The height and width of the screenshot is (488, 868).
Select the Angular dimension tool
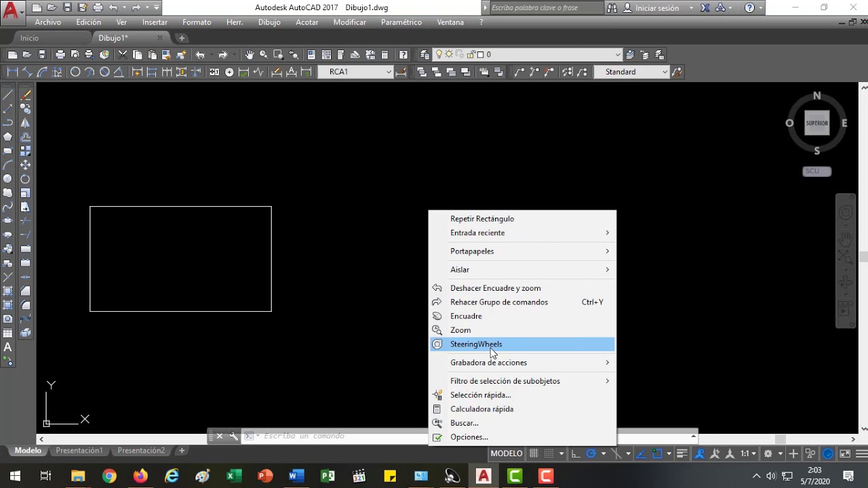click(x=119, y=72)
